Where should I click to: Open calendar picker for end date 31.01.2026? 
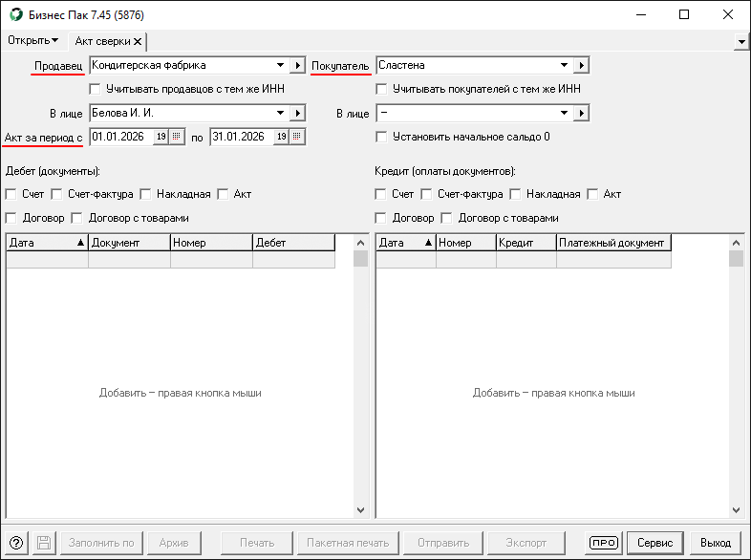pos(297,137)
